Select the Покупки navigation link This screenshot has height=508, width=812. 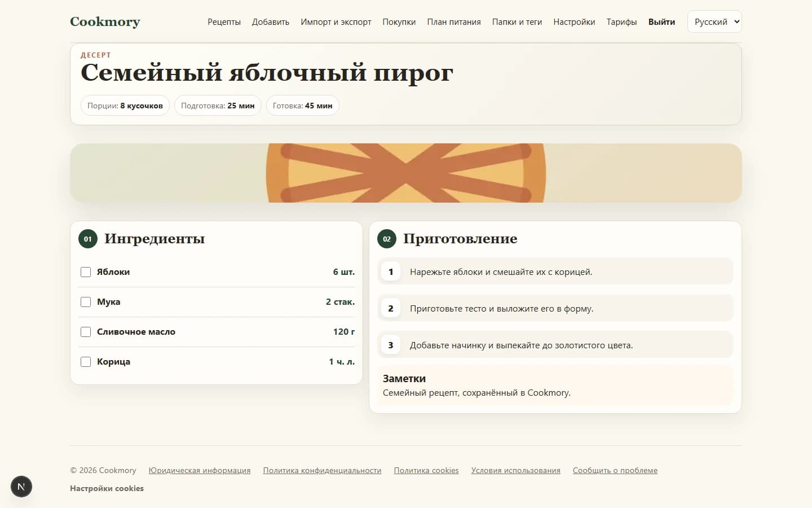[x=399, y=22]
